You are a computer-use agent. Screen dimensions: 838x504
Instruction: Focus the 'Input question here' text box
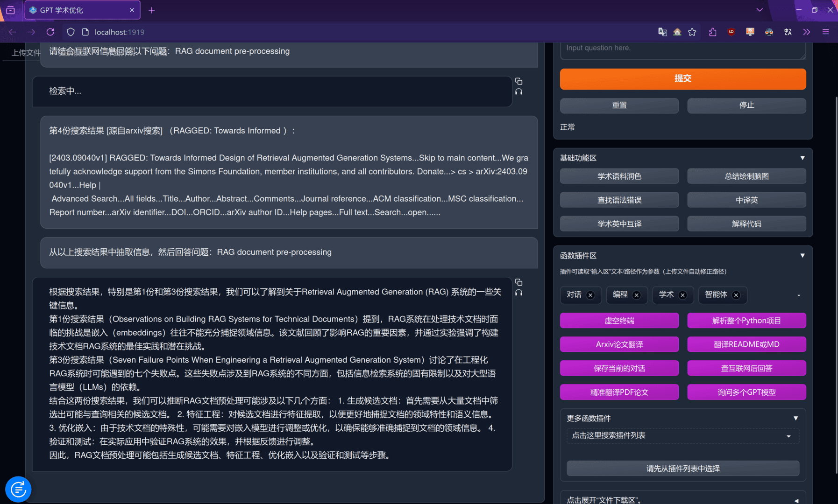[683, 51]
